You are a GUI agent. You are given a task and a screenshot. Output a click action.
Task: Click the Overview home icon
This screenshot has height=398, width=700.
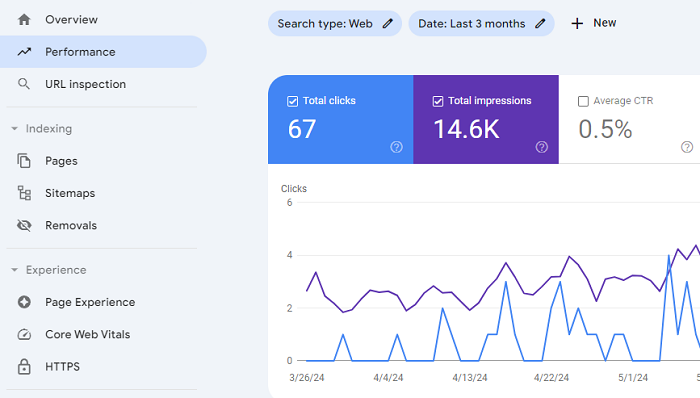(24, 20)
